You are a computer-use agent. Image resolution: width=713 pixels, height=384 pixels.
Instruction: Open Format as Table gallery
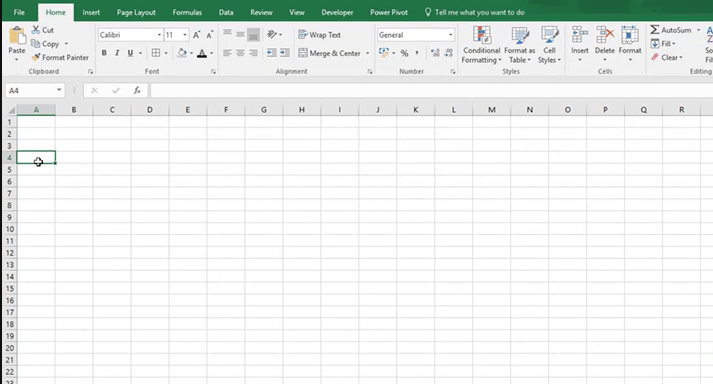point(520,45)
